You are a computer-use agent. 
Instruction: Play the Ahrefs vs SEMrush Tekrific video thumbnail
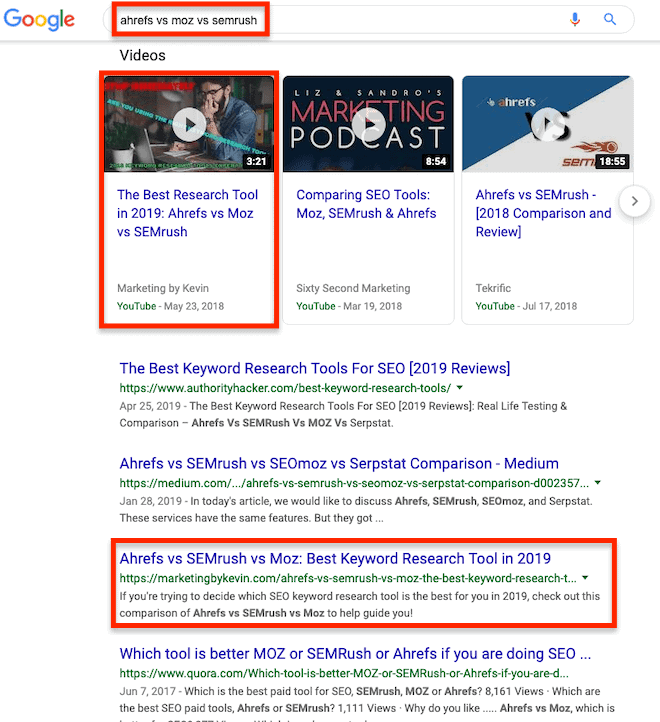coord(548,124)
